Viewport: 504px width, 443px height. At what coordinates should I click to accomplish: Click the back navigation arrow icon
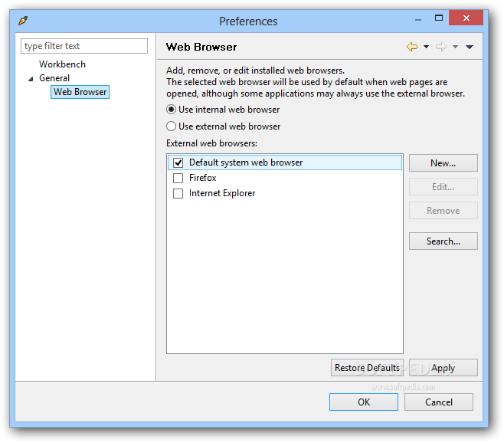[412, 47]
